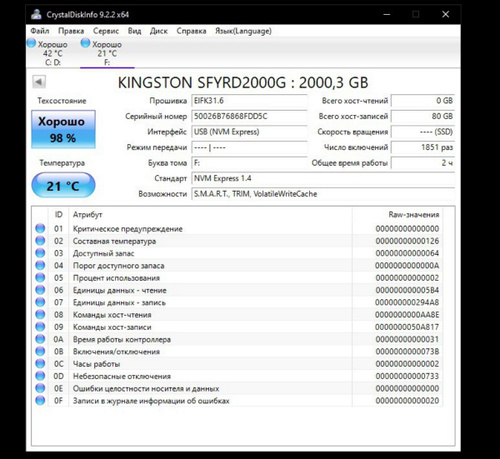Open the Диск menu
The width and height of the screenshot is (500, 459).
click(158, 31)
